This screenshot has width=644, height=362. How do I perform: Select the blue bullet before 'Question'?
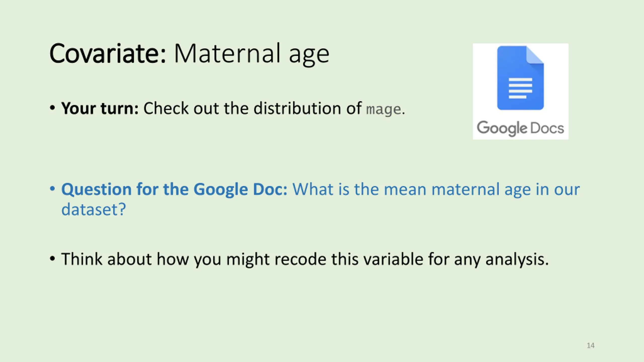coord(52,189)
